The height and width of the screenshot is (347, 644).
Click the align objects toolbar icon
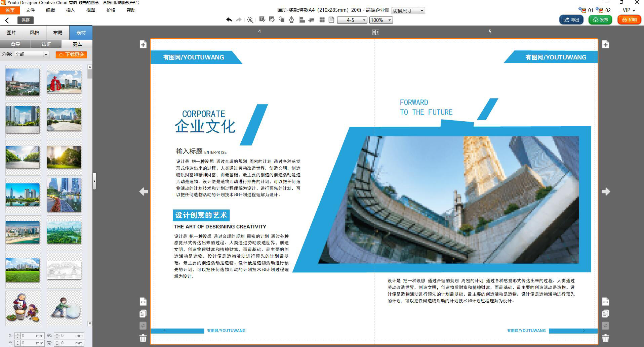click(x=302, y=20)
